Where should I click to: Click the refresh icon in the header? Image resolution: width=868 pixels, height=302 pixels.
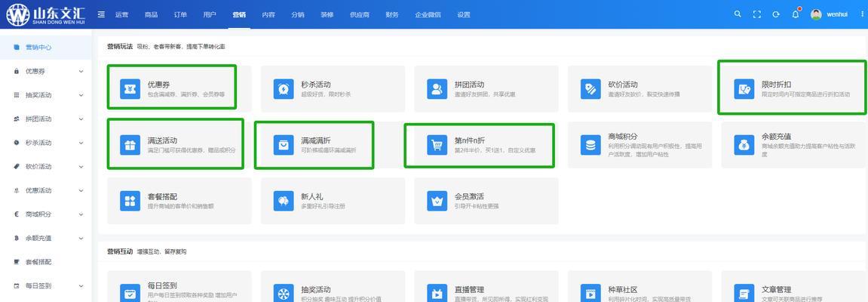pos(776,14)
